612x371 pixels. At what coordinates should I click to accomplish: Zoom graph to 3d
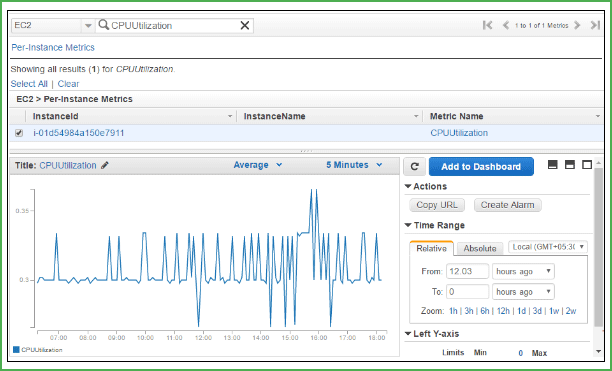(537, 311)
